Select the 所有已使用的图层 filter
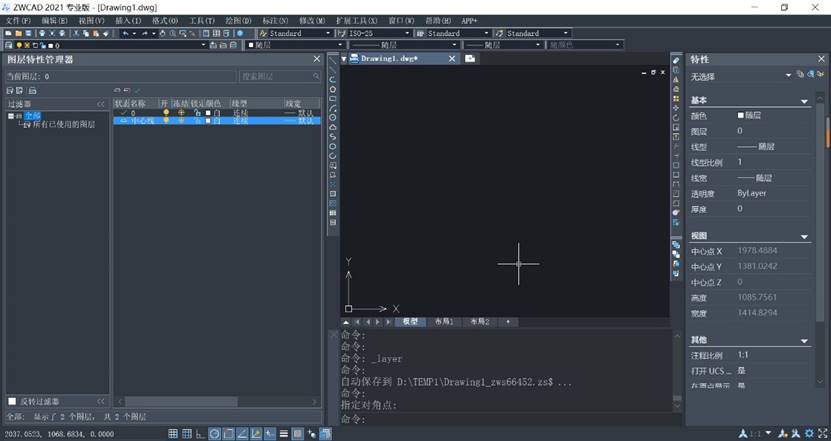This screenshot has height=441, width=831. pyautogui.click(x=70, y=125)
